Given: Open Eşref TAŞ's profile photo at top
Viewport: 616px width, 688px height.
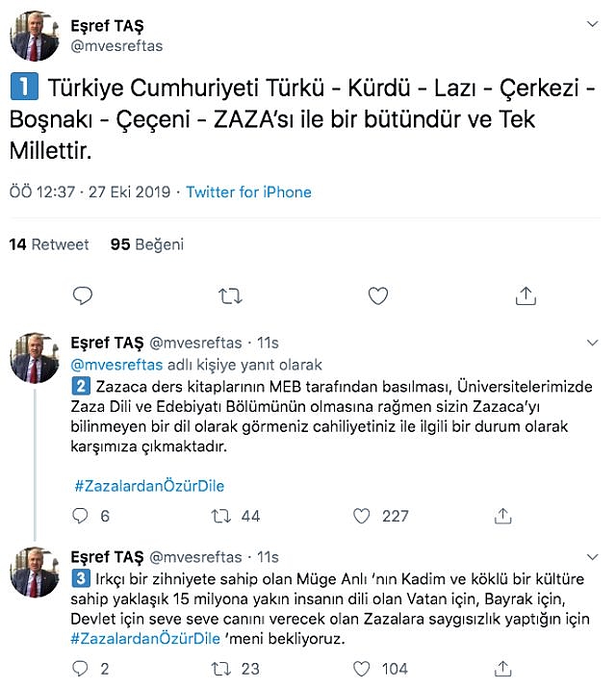Looking at the screenshot, I should click(36, 37).
